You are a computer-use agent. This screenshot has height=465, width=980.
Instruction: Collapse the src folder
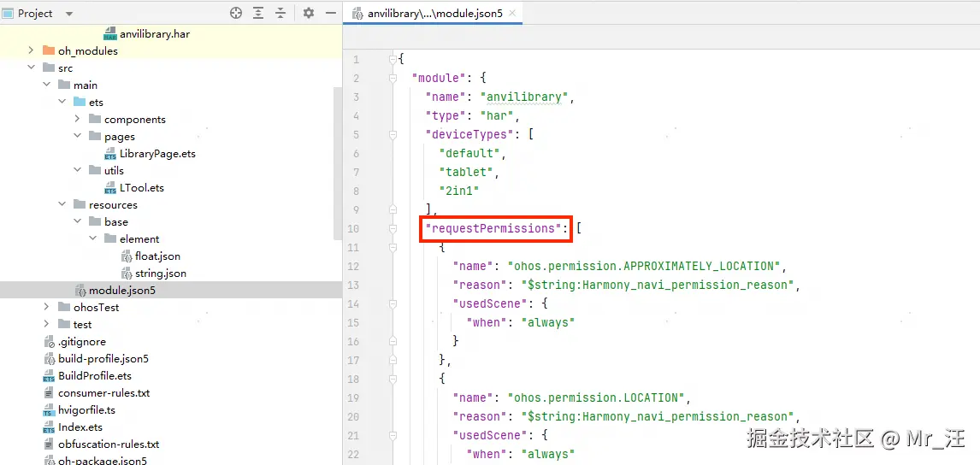coord(31,68)
